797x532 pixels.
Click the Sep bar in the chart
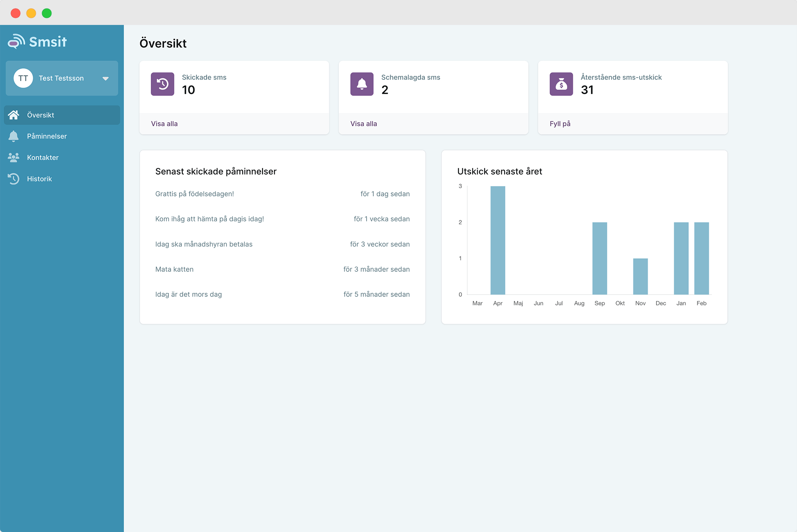coord(600,258)
